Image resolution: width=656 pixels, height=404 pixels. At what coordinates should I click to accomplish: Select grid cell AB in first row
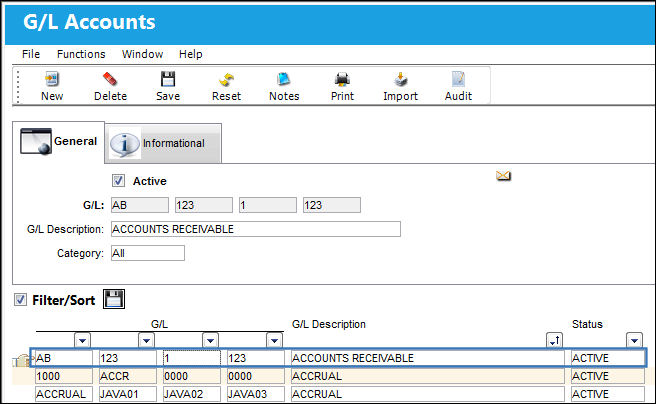(x=64, y=358)
